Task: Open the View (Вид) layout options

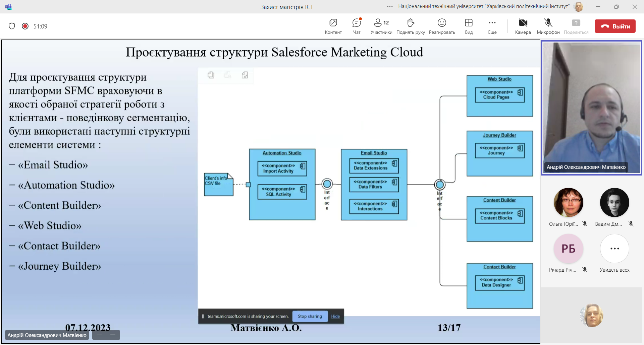Action: tap(469, 26)
